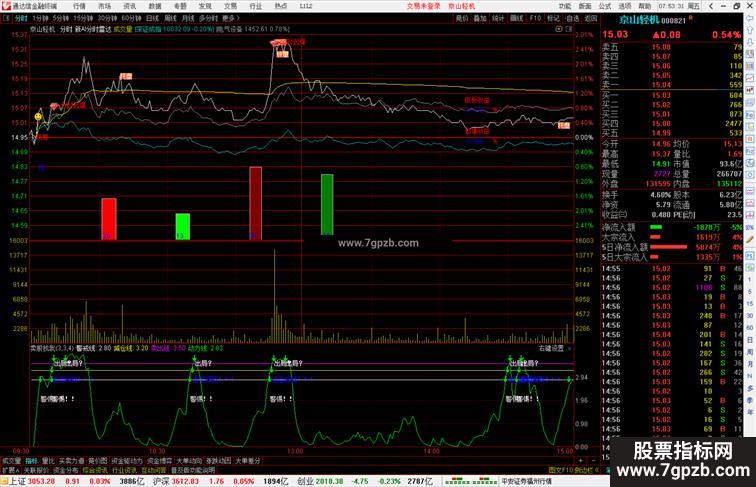The image size is (756, 487).
Task: Open the 功能 menu at top right
Action: pyautogui.click(x=565, y=6)
